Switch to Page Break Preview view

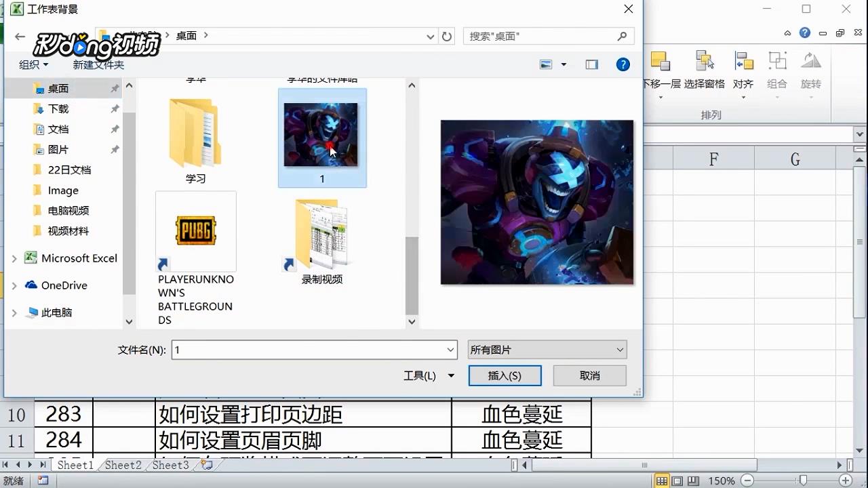(692, 480)
